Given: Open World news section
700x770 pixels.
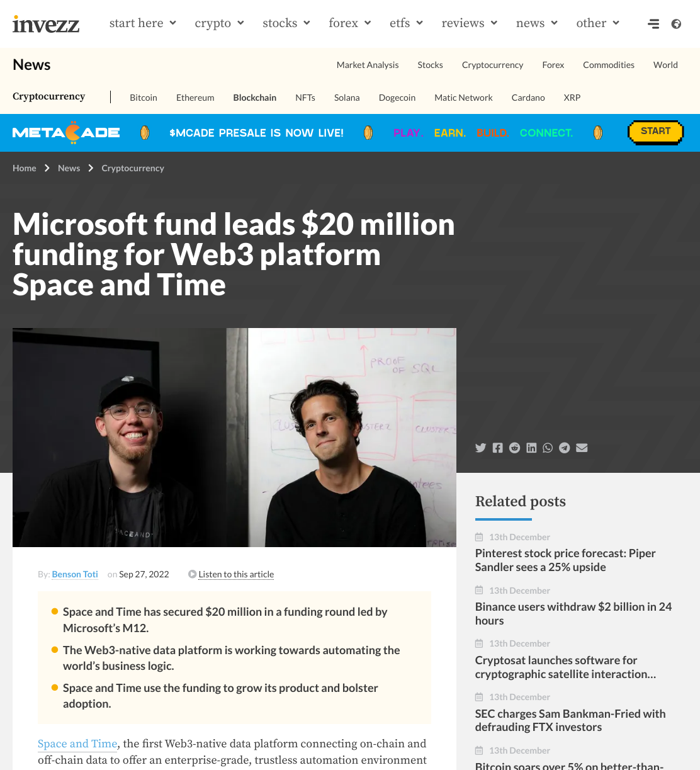Looking at the screenshot, I should (x=665, y=65).
